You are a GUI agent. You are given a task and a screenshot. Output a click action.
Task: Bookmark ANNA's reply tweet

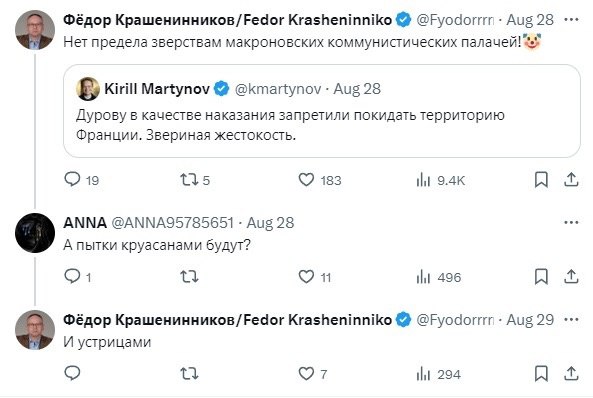click(x=541, y=277)
